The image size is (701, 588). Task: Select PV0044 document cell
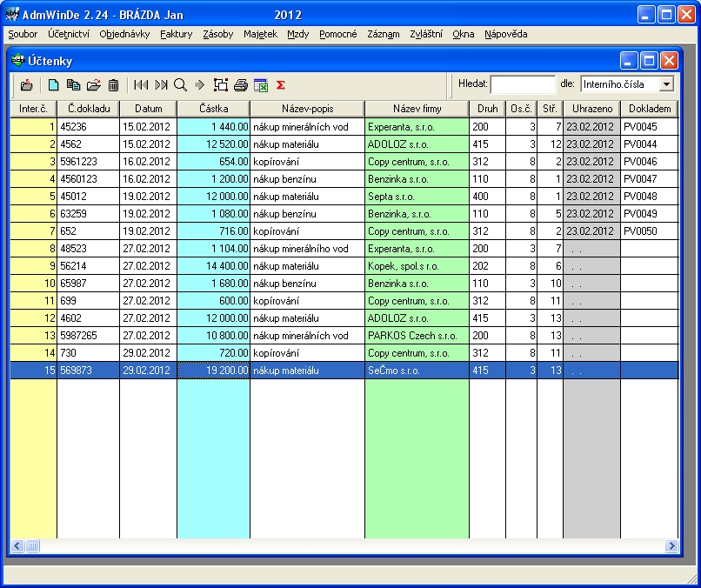tap(649, 144)
